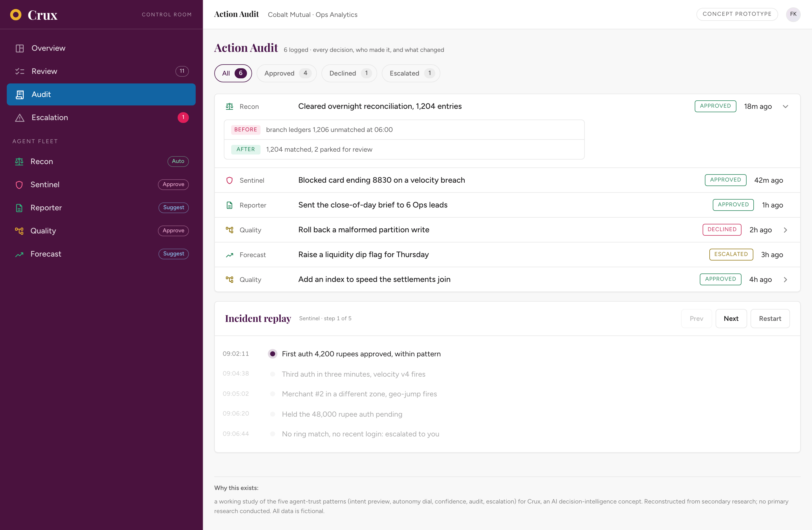Click the DECLINED status badge
Image resolution: width=812 pixels, height=530 pixels.
coord(721,229)
